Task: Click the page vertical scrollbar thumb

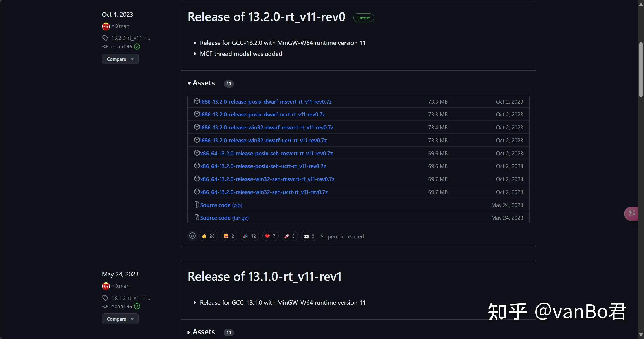Action: click(x=641, y=70)
